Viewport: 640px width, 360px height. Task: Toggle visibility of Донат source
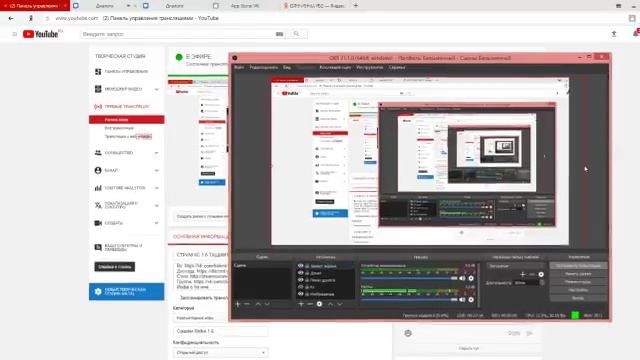(300, 273)
